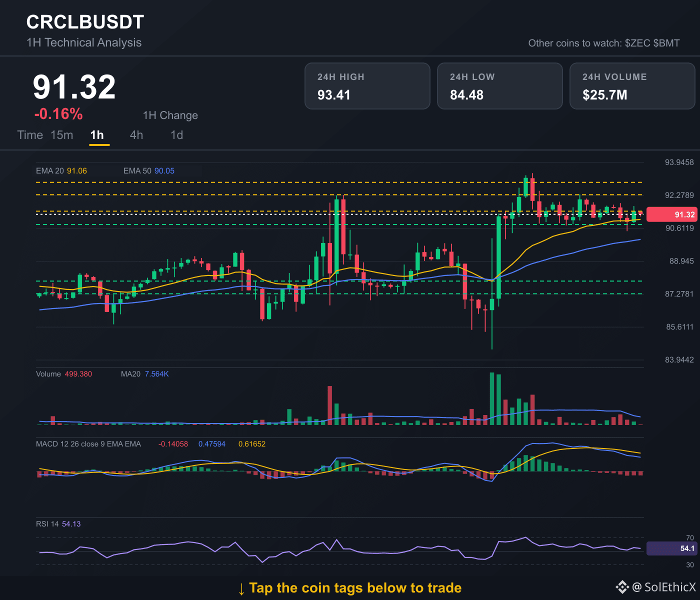Click the MACD histogram value -0.14058
Screen dimensions: 700x600
[x=173, y=444]
